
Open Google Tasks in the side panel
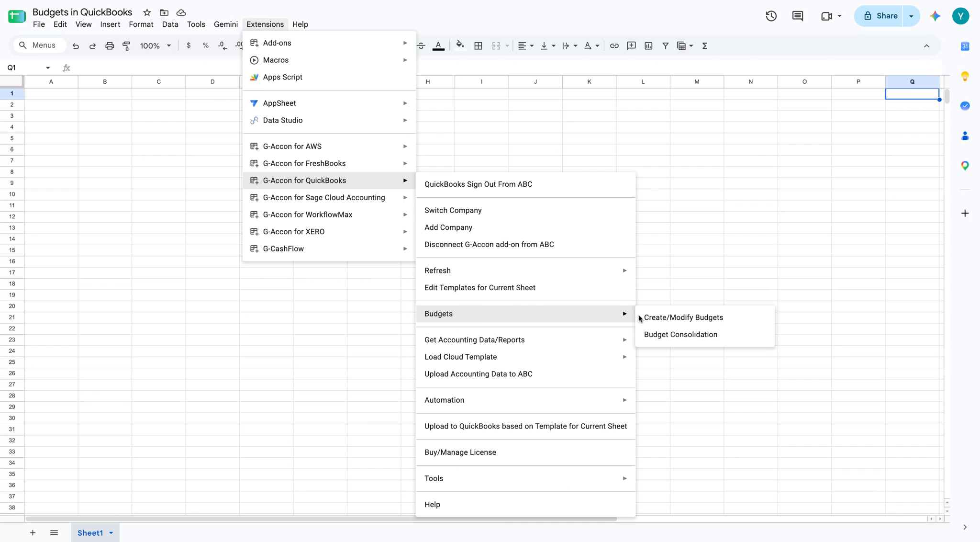pos(965,106)
